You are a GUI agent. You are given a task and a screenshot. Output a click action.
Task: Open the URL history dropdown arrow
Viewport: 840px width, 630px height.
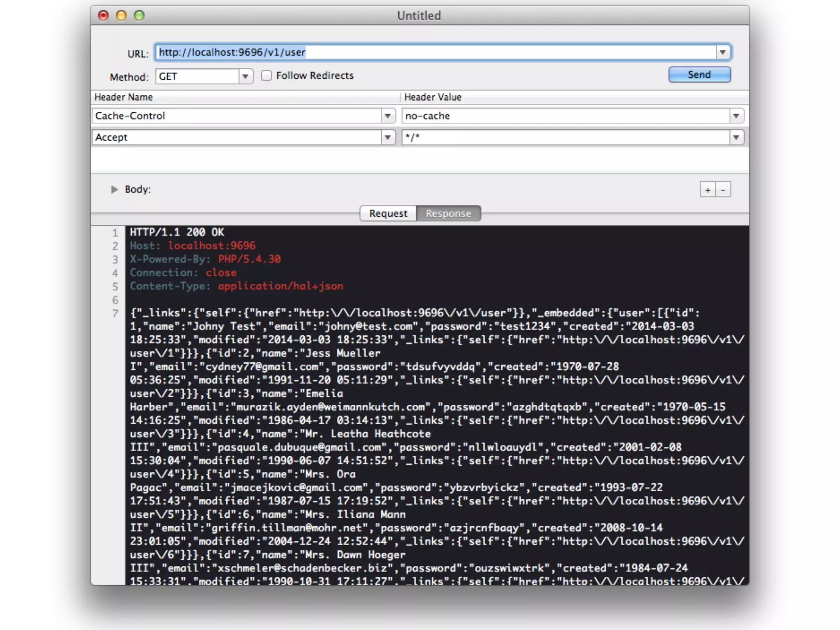tap(723, 52)
